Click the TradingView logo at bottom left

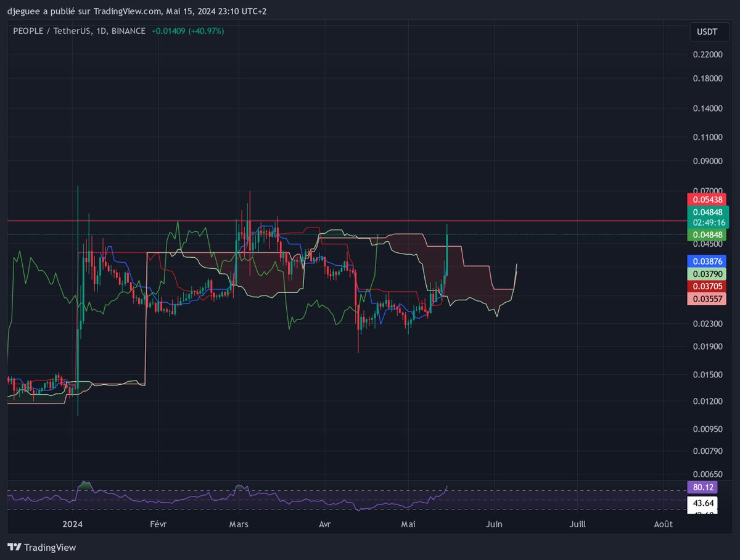(41, 547)
